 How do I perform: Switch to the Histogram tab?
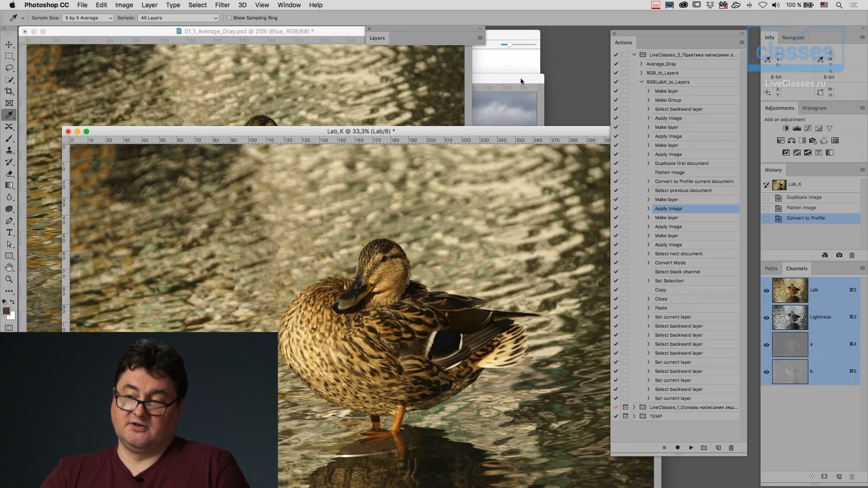[814, 108]
